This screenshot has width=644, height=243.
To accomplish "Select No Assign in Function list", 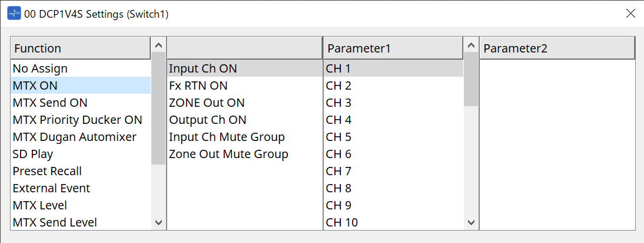I will (40, 68).
